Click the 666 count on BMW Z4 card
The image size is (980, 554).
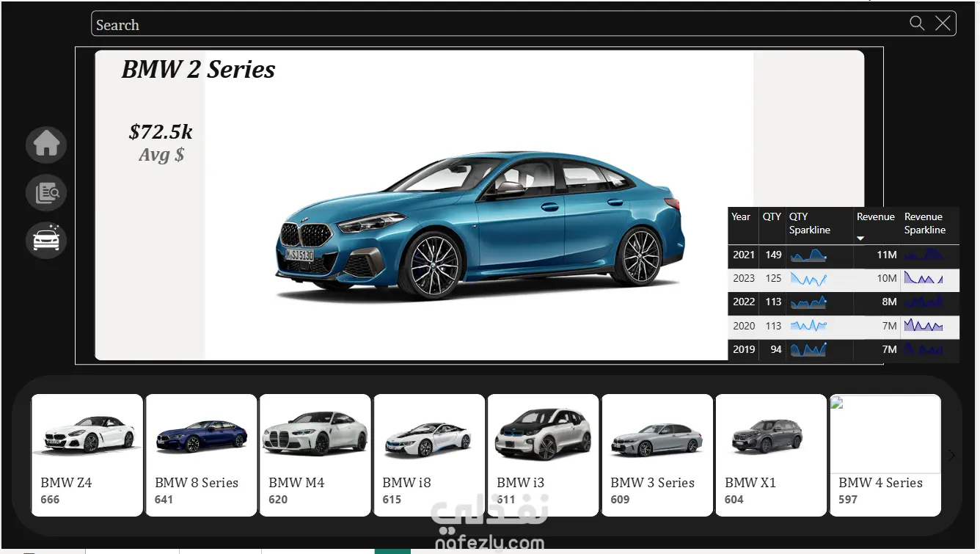point(50,500)
